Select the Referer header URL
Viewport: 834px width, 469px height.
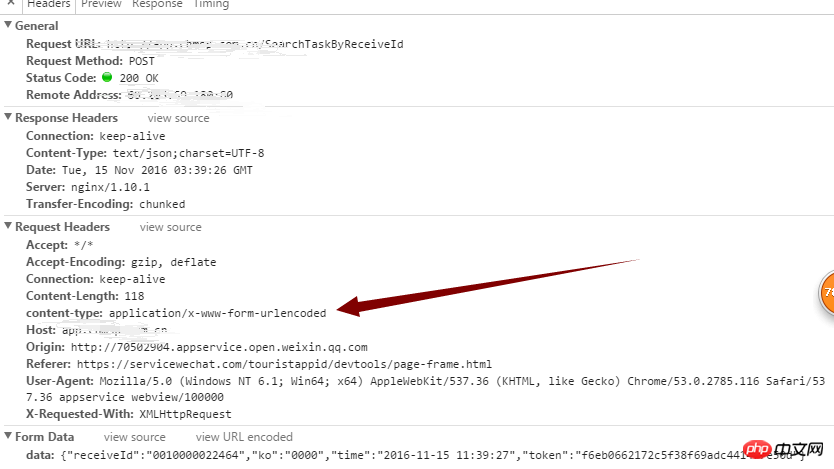coord(284,364)
